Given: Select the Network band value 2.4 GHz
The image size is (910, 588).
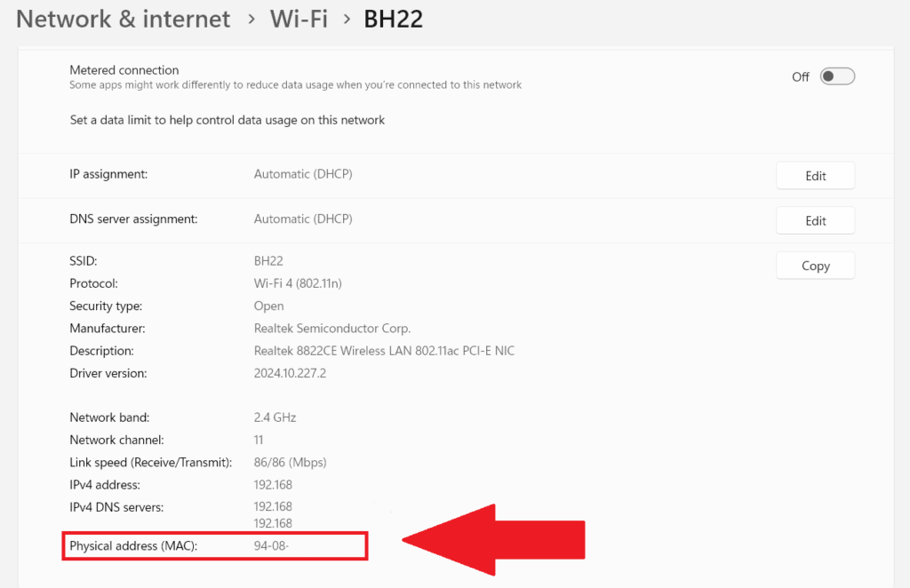Looking at the screenshot, I should (275, 417).
